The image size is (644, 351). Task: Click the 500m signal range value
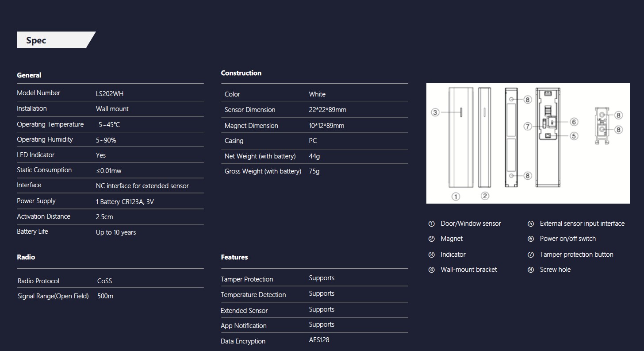pyautogui.click(x=105, y=296)
